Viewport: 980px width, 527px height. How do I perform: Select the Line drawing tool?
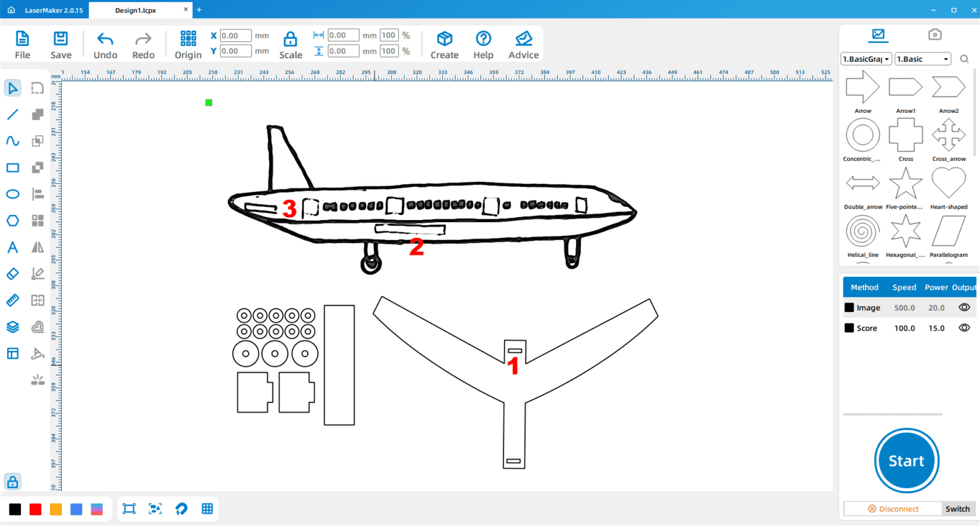(x=12, y=114)
